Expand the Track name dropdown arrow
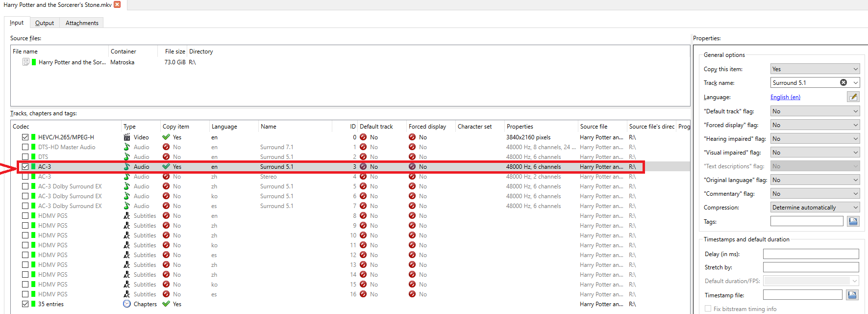This screenshot has height=314, width=868. pyautogui.click(x=855, y=82)
